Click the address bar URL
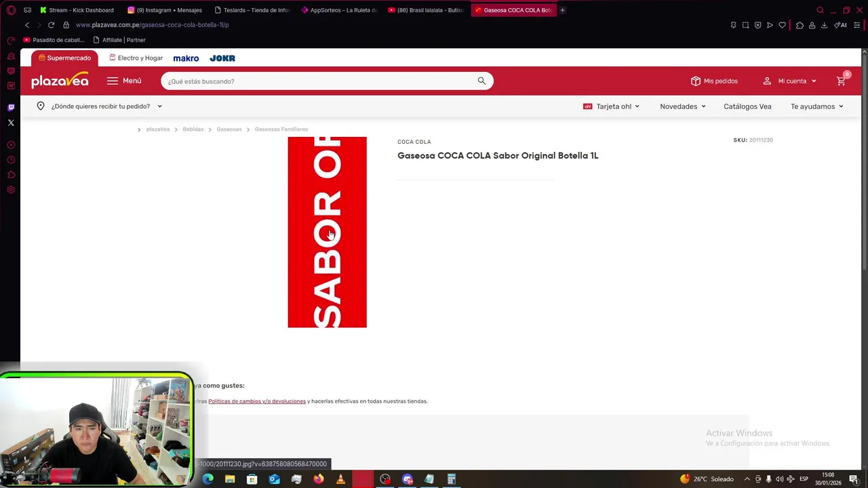Screen dimensions: 868x488 pos(152,25)
